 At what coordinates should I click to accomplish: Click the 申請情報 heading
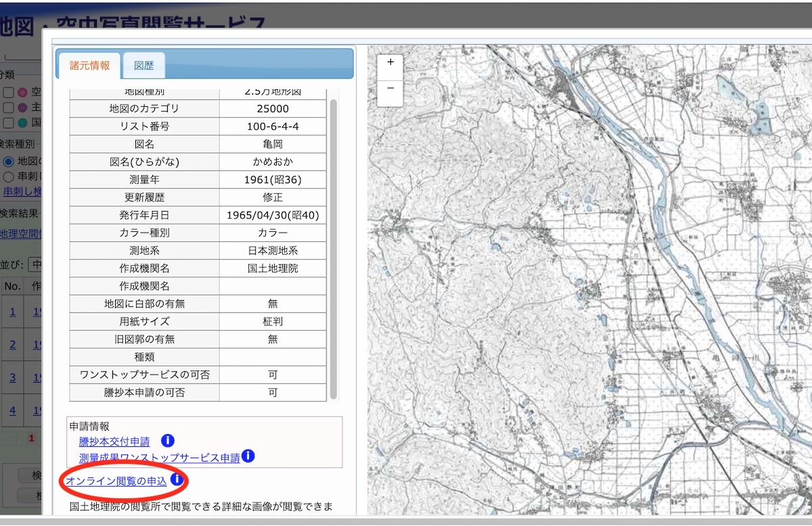(89, 427)
